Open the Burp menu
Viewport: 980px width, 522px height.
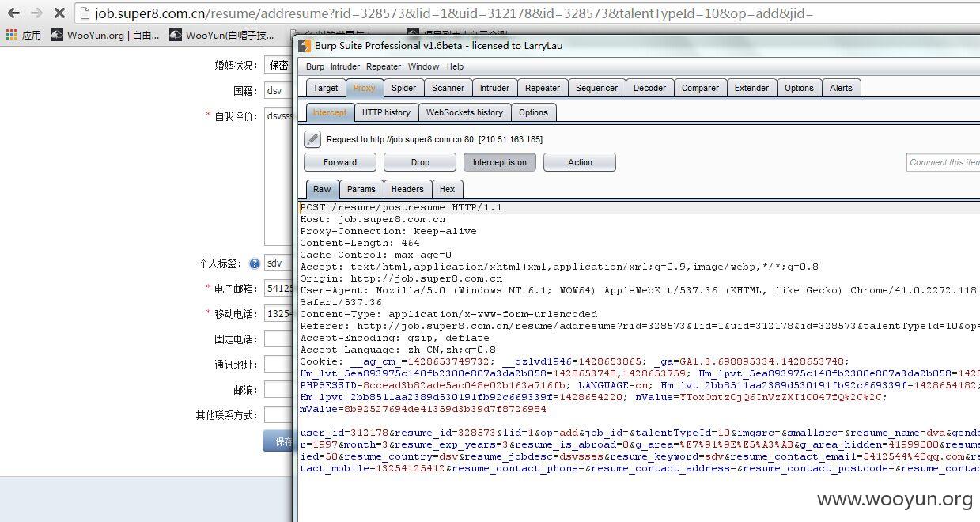pos(315,66)
